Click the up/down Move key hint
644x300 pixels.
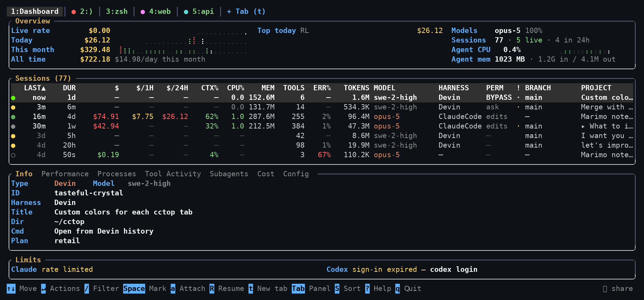tap(11, 289)
